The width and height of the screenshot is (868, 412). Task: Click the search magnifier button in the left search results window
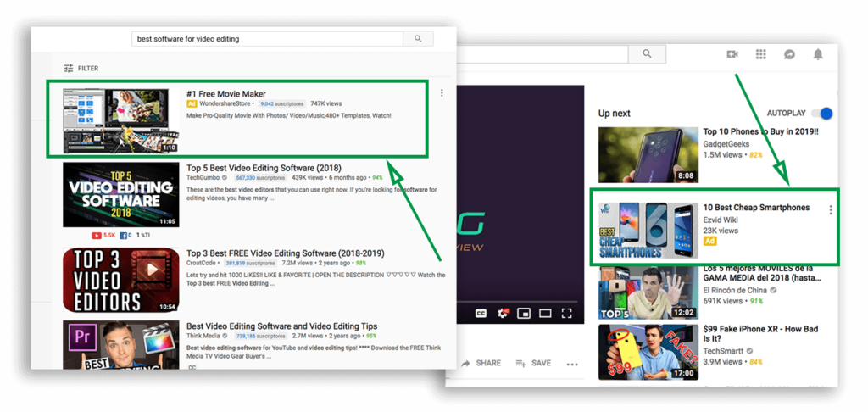point(418,39)
